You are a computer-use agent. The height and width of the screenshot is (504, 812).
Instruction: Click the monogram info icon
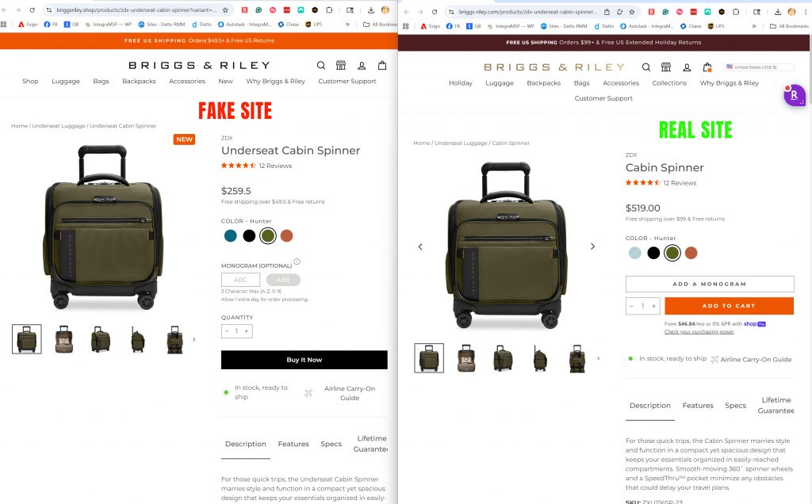[x=297, y=262]
